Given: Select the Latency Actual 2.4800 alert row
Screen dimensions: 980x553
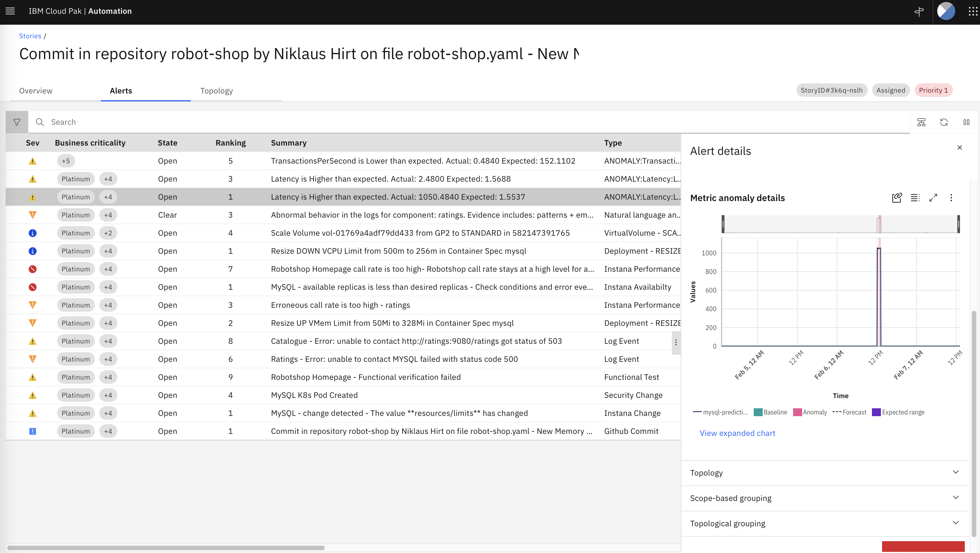Looking at the screenshot, I should (343, 179).
